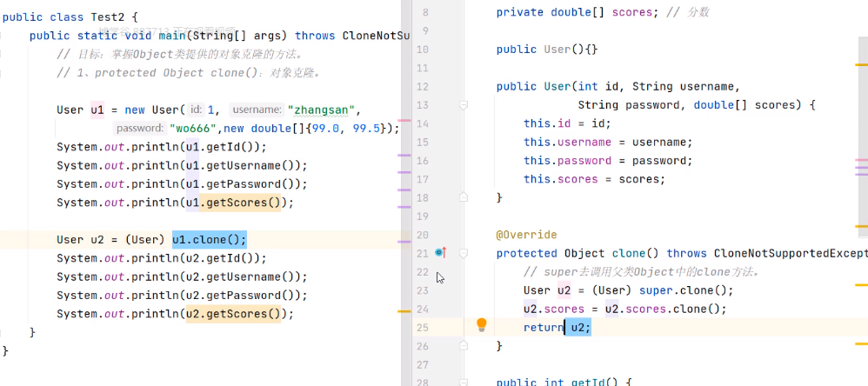Viewport: 868px width, 386px height.
Task: Click the empty User(){} constructor
Action: tap(547, 50)
